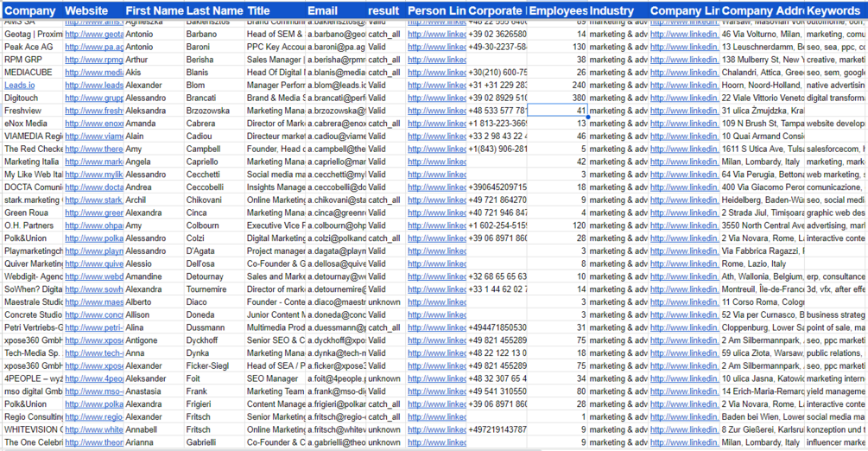Click last name Ceccobelli
This screenshot has width=868, height=451.
point(205,187)
